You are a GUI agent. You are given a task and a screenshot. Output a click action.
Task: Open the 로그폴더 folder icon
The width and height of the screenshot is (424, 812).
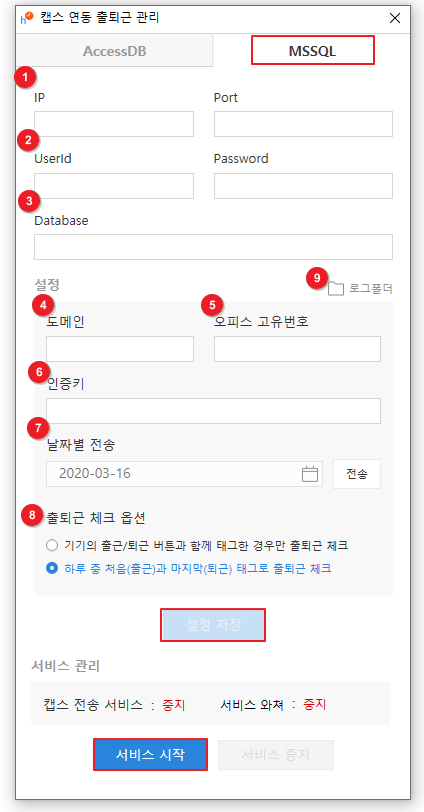pos(336,288)
